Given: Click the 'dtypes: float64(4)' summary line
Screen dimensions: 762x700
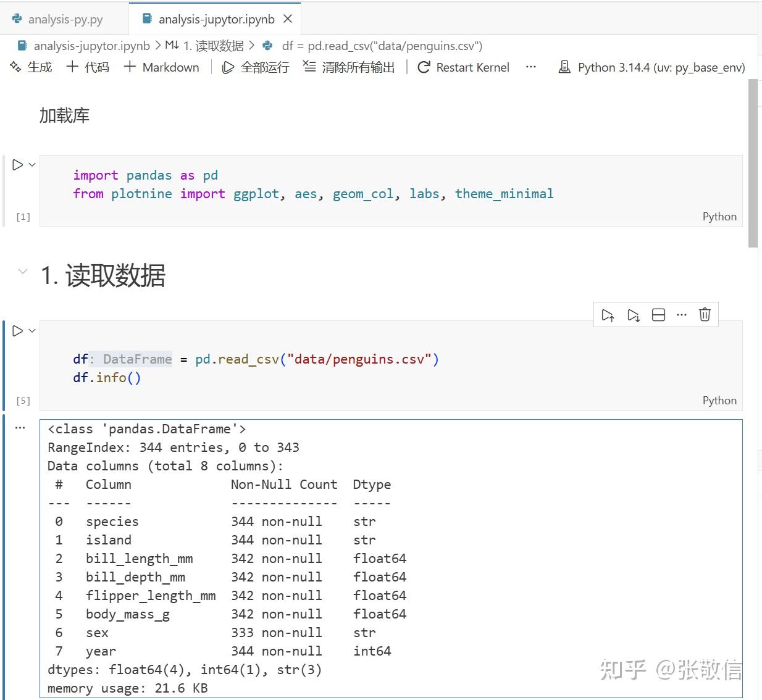Looking at the screenshot, I should tap(185, 670).
